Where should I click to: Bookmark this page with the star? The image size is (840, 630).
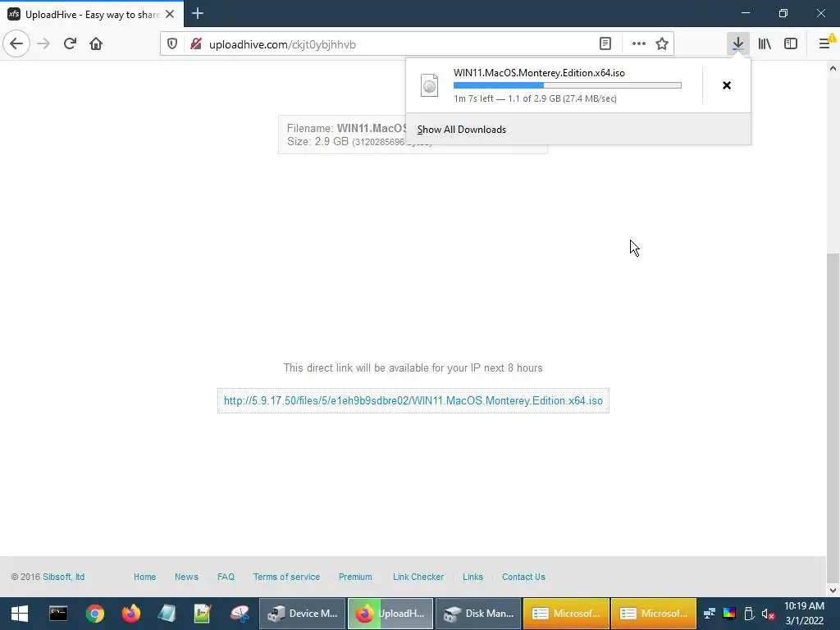point(662,44)
